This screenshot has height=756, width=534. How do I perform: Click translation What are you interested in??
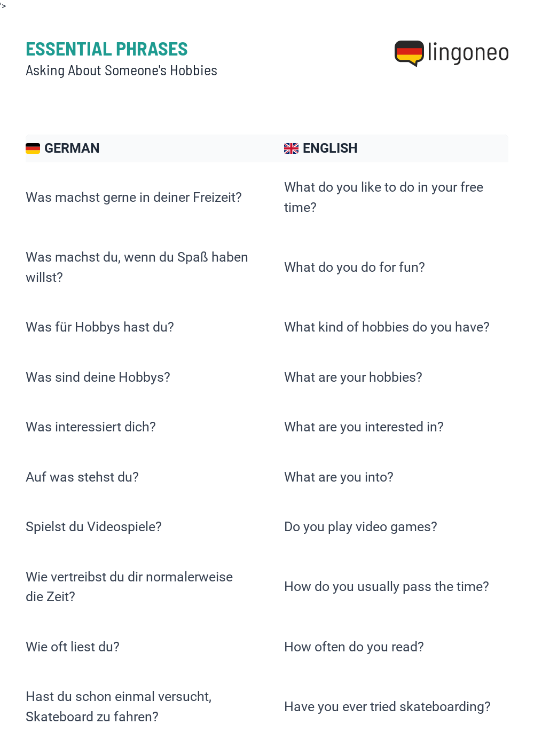click(x=364, y=427)
